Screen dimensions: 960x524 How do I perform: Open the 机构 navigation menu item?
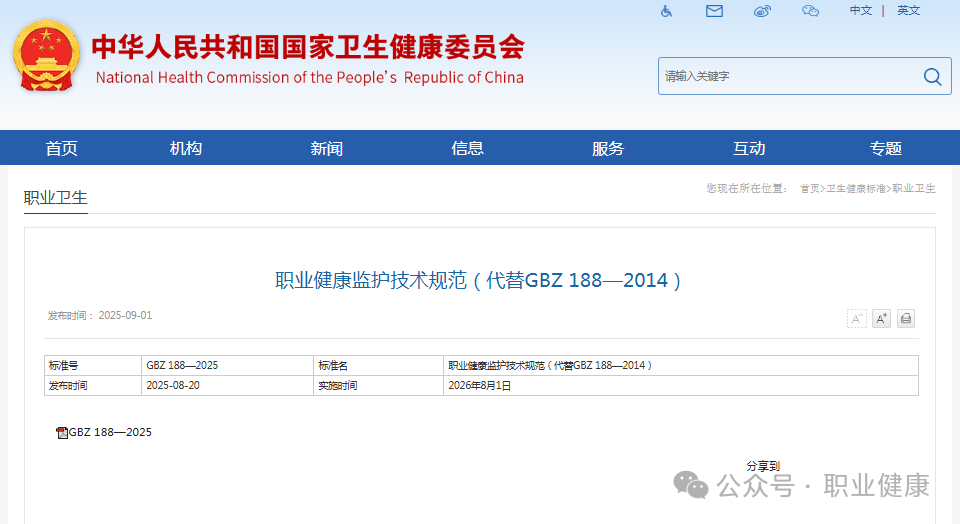point(186,148)
